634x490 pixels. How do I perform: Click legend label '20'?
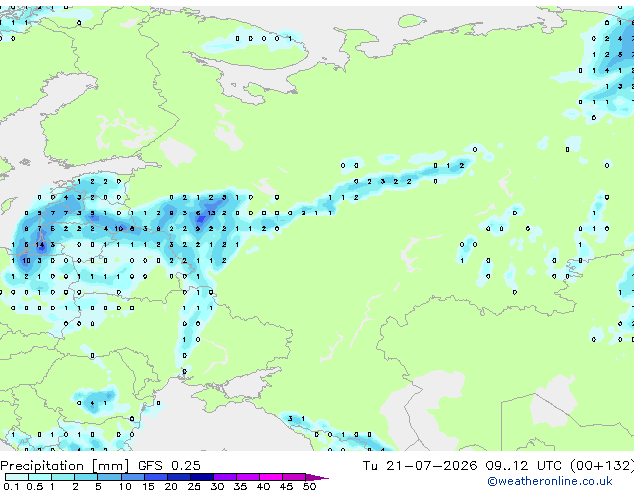(x=171, y=486)
